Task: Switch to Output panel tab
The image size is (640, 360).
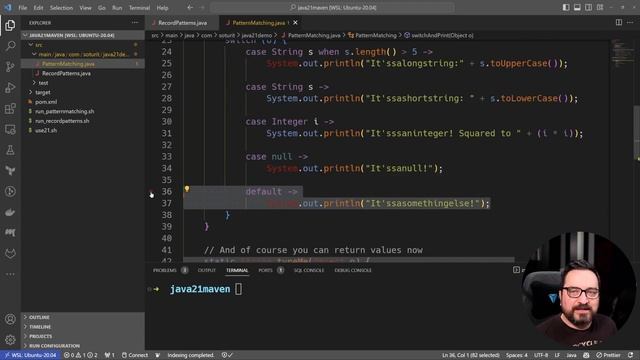Action: tap(207, 270)
